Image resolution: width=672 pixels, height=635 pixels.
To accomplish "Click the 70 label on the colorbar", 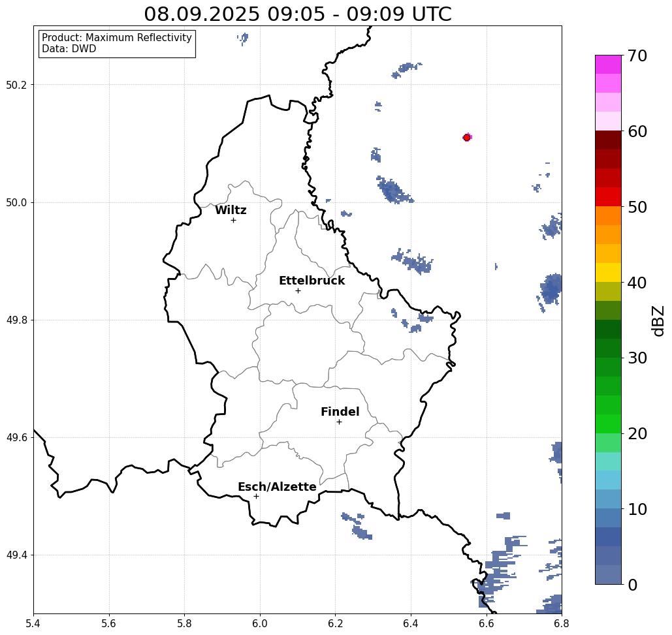I will pos(637,55).
